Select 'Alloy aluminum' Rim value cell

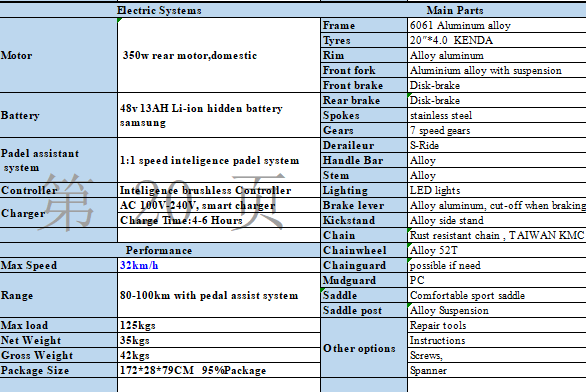click(497, 55)
